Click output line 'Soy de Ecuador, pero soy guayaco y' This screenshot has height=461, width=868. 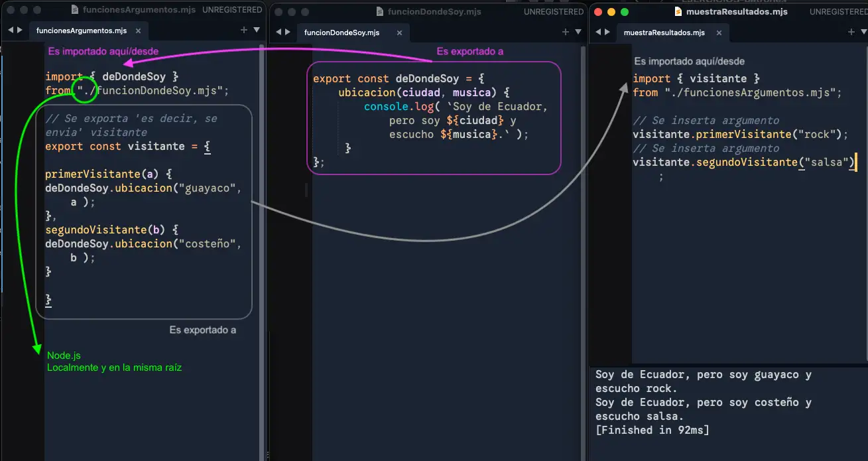point(704,375)
